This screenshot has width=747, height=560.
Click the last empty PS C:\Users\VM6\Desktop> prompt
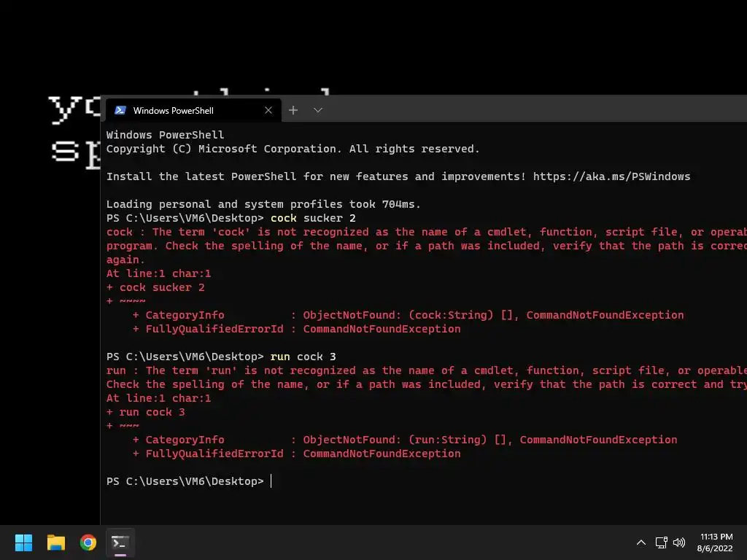point(185,481)
